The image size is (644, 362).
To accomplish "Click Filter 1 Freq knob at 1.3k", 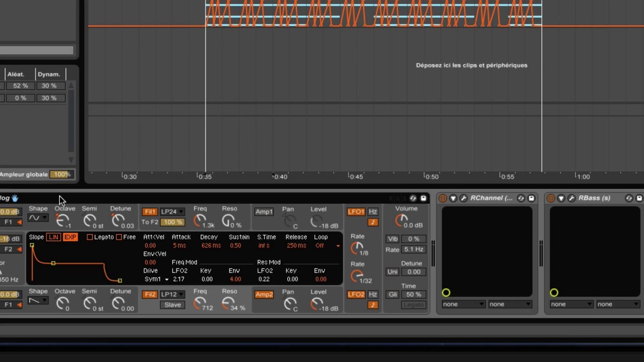I will 200,220.
